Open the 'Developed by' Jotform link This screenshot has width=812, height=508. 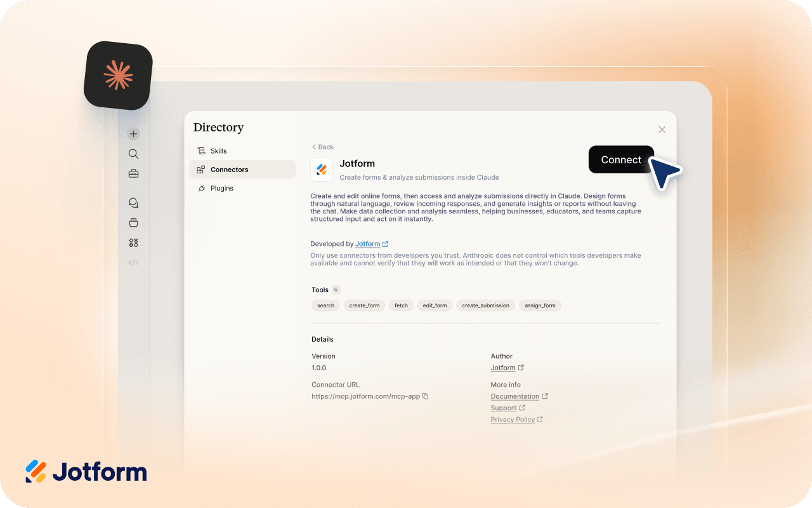pos(368,244)
